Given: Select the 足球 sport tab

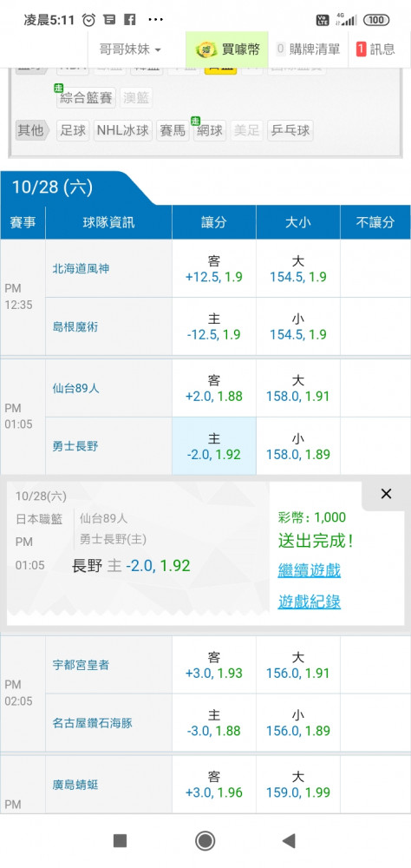Looking at the screenshot, I should 73,131.
